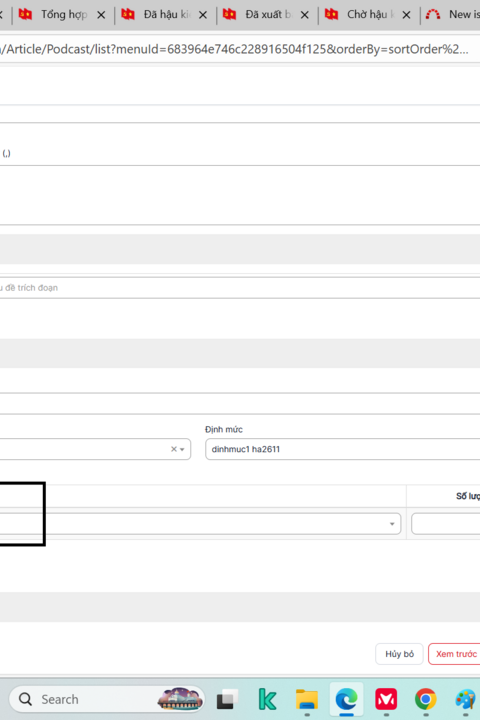Screen dimensions: 480x720
Task: Click the browser address bar URL
Action: pos(234,49)
